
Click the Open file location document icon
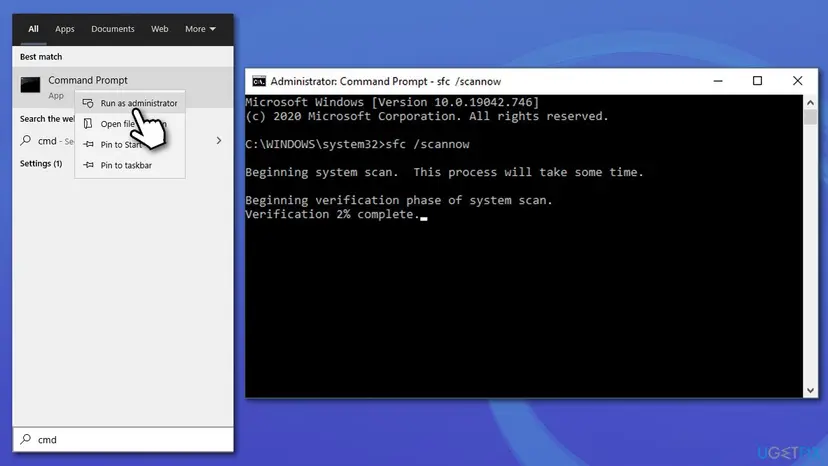[x=88, y=124]
